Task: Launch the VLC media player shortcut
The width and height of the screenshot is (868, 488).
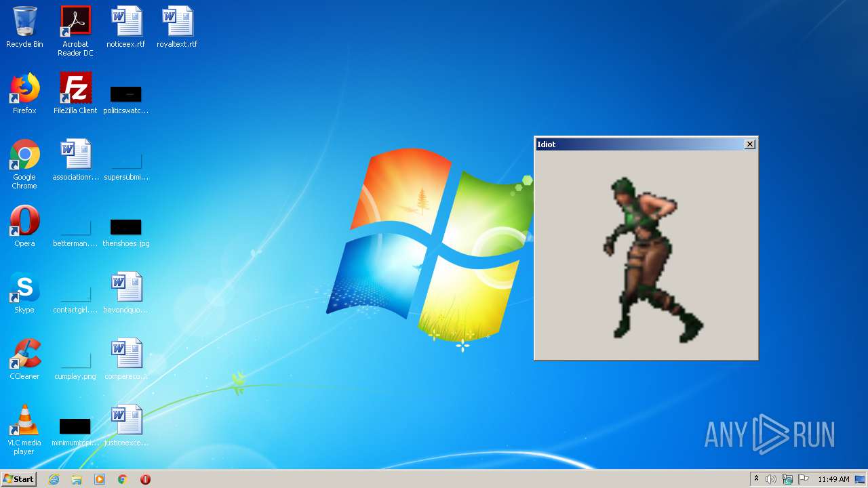Action: (x=24, y=430)
